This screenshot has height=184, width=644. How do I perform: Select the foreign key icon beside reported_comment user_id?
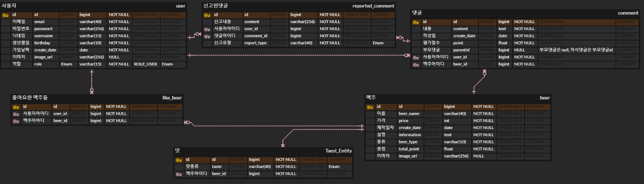point(207,29)
